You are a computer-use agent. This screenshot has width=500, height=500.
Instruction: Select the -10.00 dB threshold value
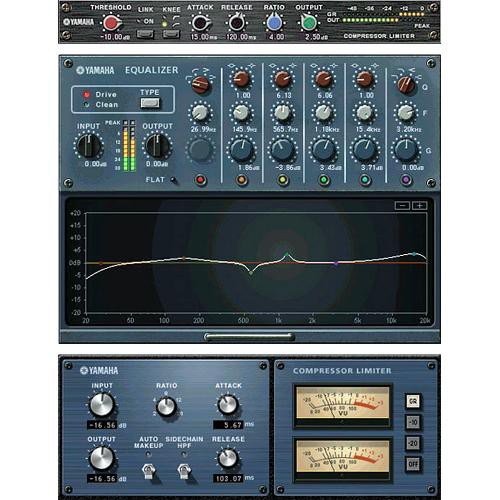115,37
